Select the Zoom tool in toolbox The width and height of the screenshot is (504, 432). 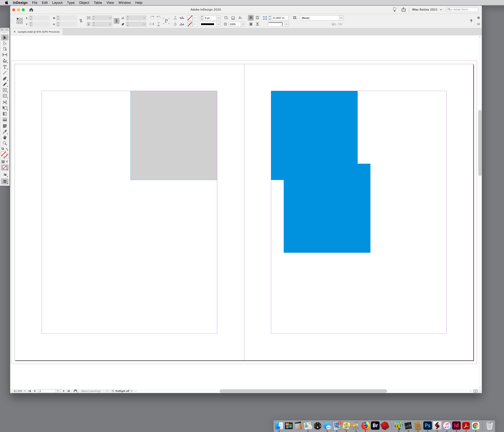coord(5,143)
